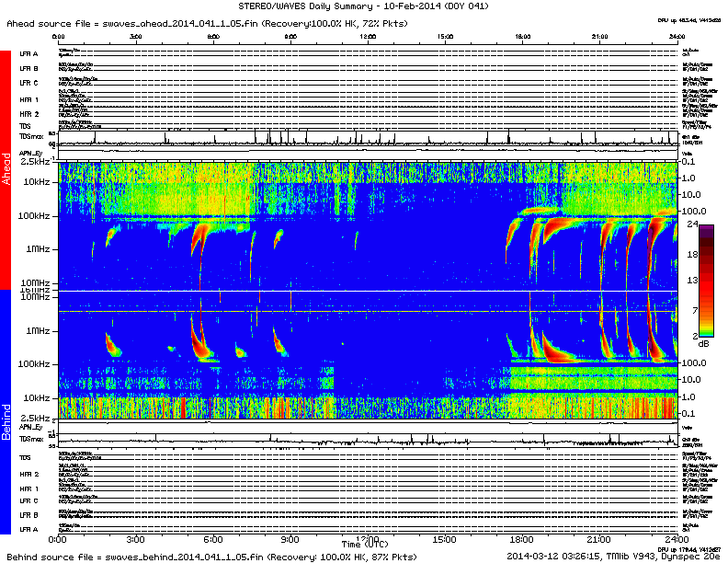The height and width of the screenshot is (563, 728).
Task: Select the Behind source file line
Action: coord(211,557)
